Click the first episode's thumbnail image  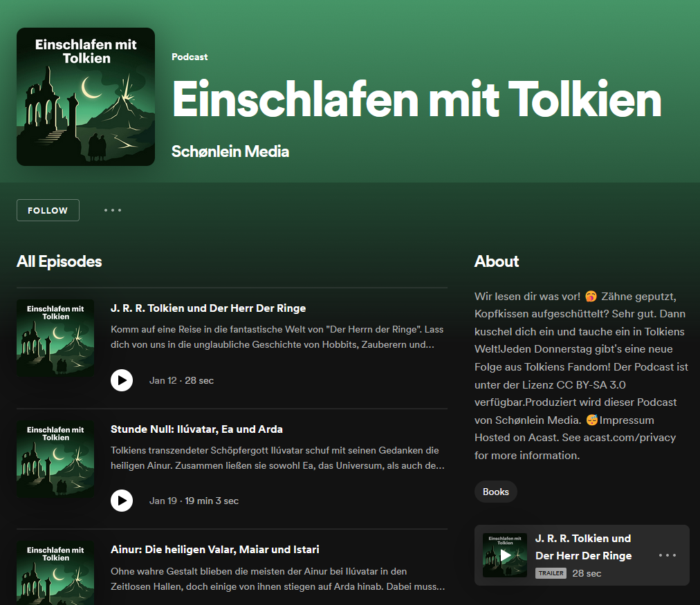coord(55,338)
